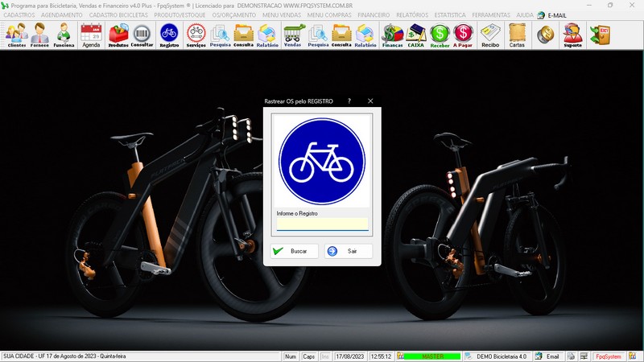The height and width of the screenshot is (362, 644).
Task: Open the CADASTROS menu
Action: tap(19, 15)
